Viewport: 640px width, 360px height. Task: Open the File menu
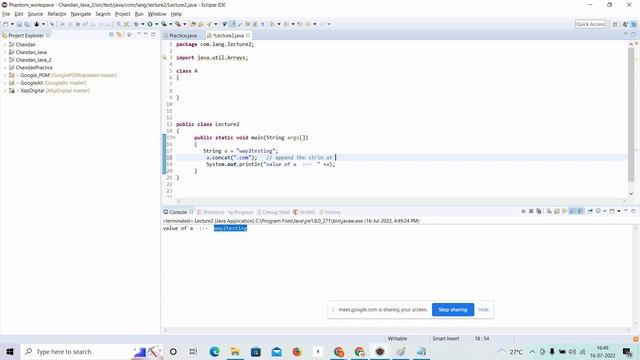6,14
